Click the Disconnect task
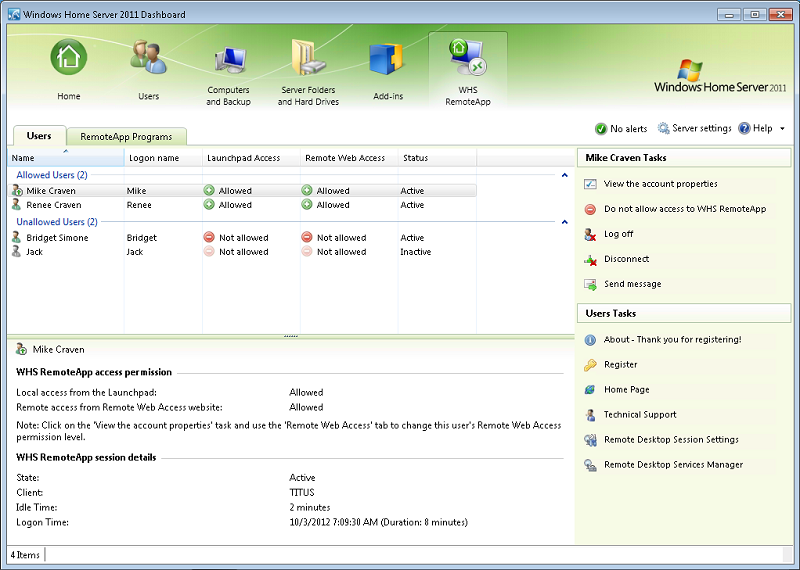Viewport: 800px width, 570px height. coord(627,259)
